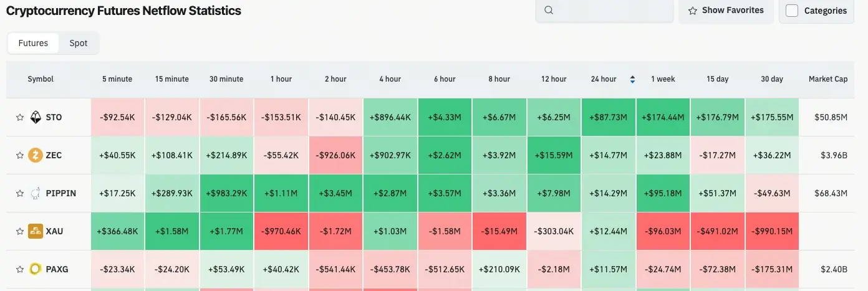Favorite the STO row star

click(19, 117)
